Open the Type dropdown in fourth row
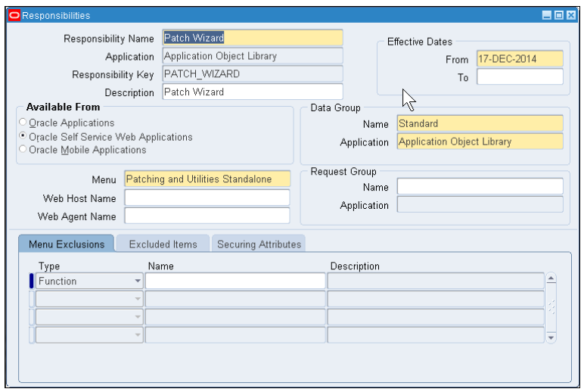This screenshot has height=392, width=584. pos(138,335)
